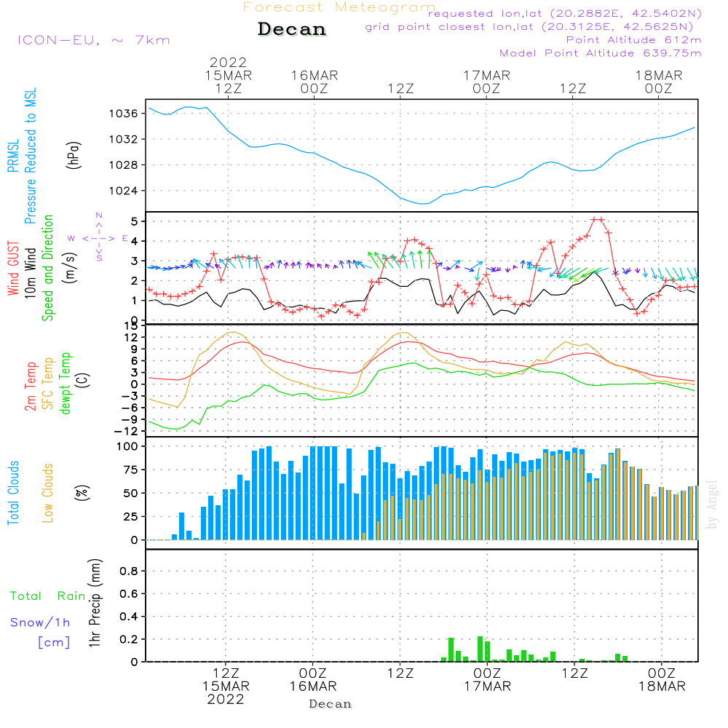Click the 0.8 precipitation tick label

[x=129, y=571]
